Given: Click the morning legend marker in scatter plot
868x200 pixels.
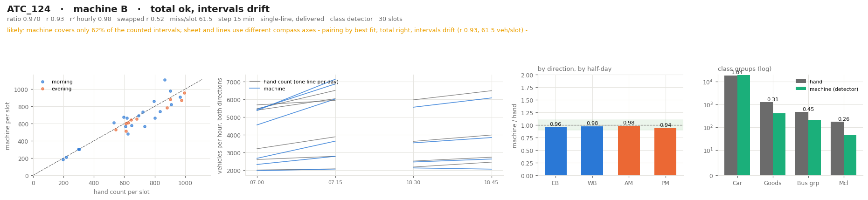Looking at the screenshot, I should [x=42, y=82].
